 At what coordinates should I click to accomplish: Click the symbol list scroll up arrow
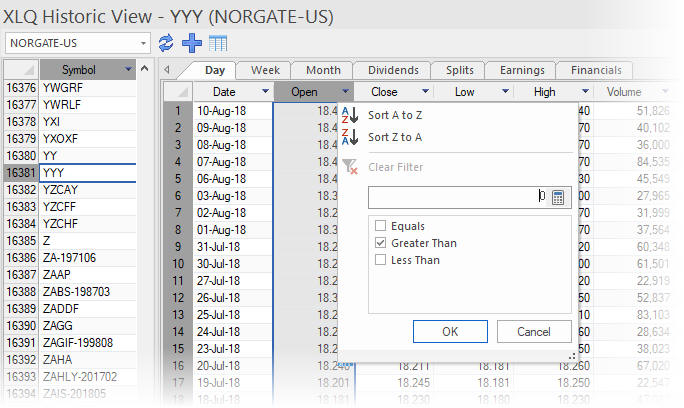145,69
